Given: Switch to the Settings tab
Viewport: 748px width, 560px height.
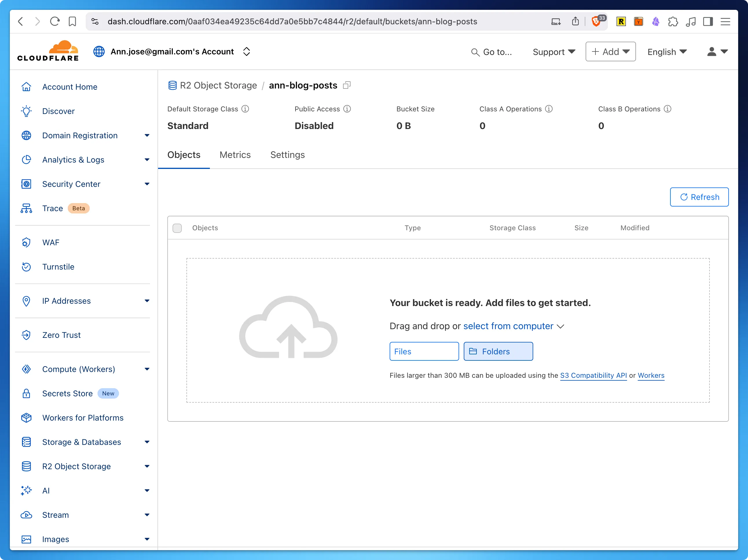Looking at the screenshot, I should tap(287, 155).
